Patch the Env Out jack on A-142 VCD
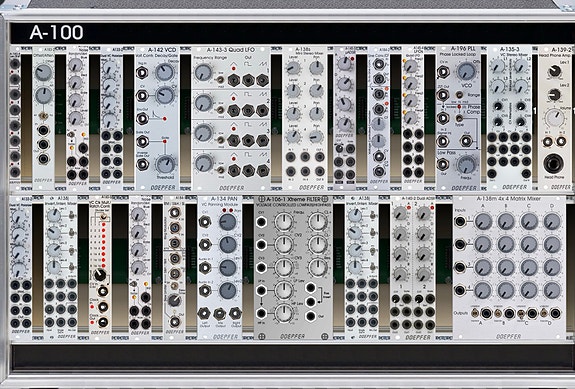Viewport: 575px width, 389px height. 142,119
